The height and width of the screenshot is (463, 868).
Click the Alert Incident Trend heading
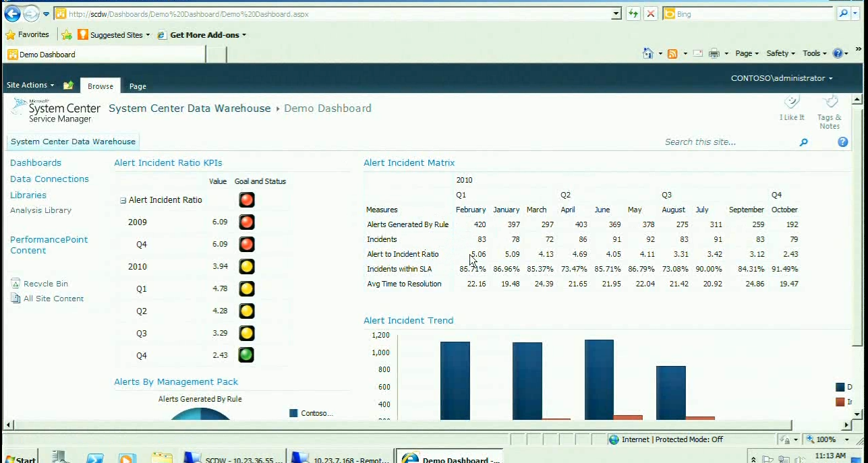[x=409, y=320]
